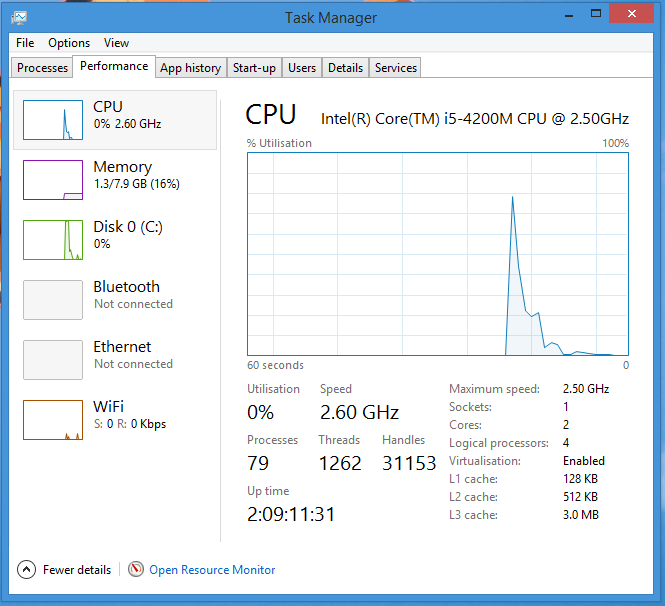Click the WiFi S: 0 R: 0 Kbps text

(130, 424)
